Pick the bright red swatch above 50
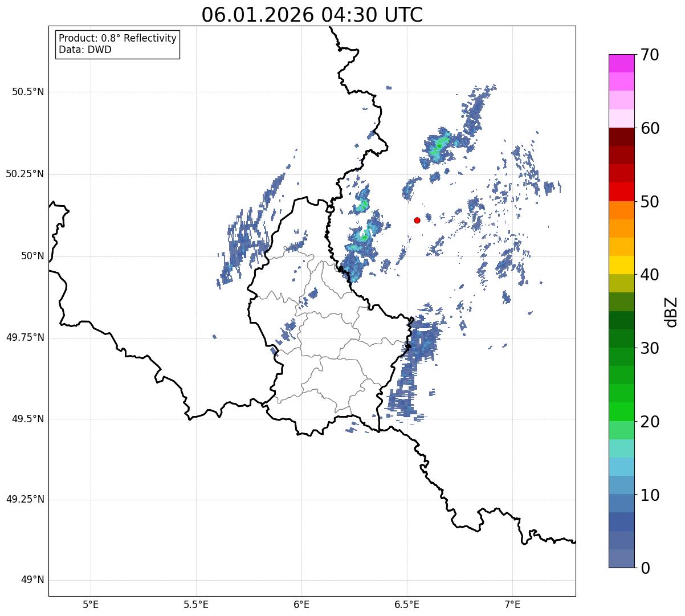 (622, 191)
